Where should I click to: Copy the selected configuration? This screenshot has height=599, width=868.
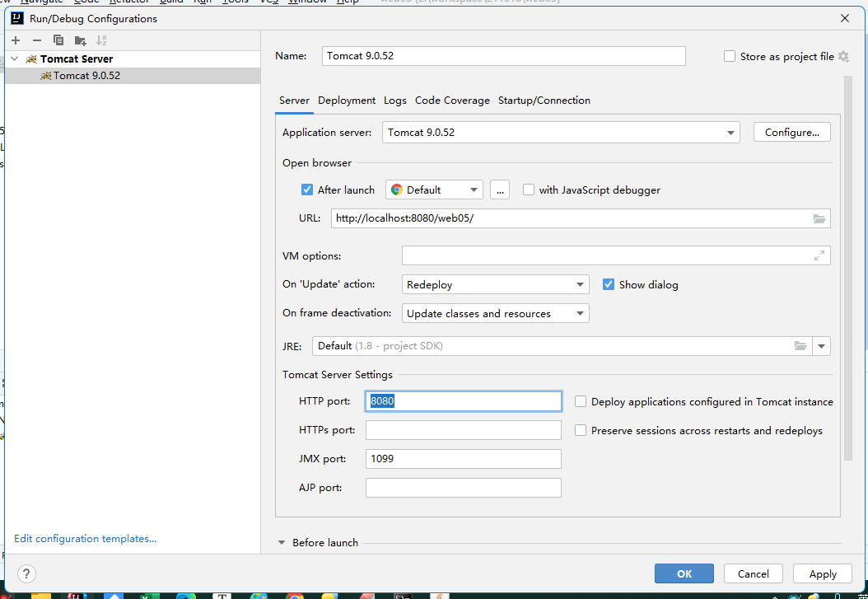click(58, 40)
